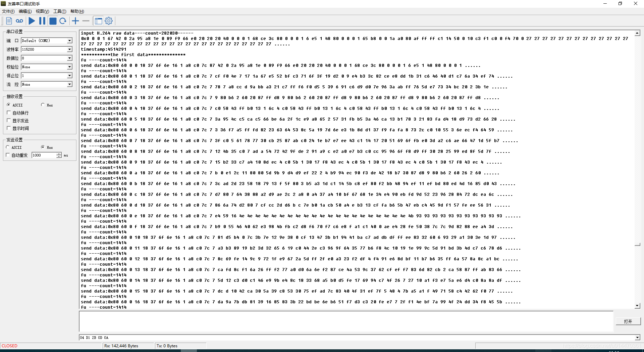Viewport: 644px width, 352px height.
Task: Toggle the side panel layout icon
Action: tap(98, 21)
